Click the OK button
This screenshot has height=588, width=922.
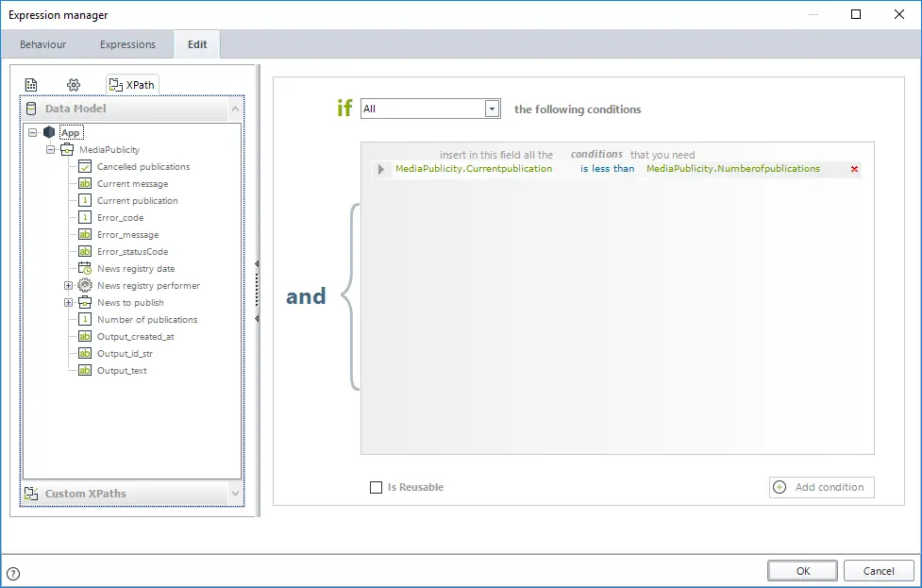pos(803,571)
